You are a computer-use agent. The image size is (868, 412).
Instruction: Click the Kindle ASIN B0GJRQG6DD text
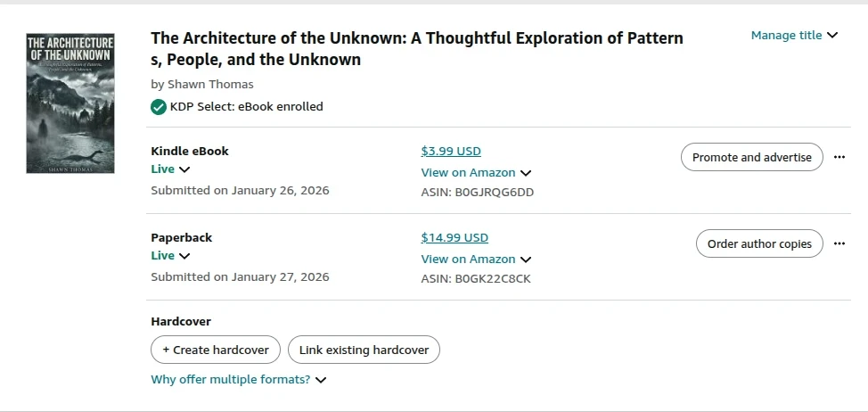(x=477, y=193)
